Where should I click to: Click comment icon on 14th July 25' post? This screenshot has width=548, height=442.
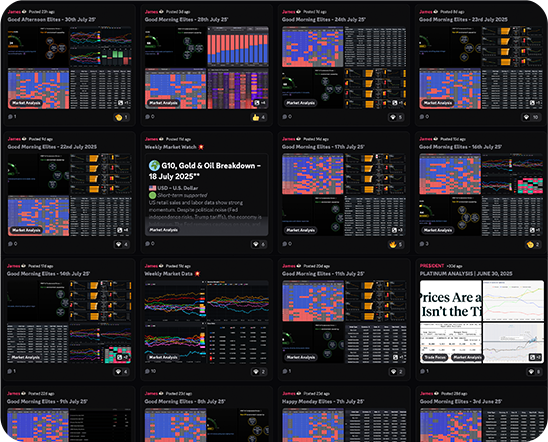[x=10, y=371]
